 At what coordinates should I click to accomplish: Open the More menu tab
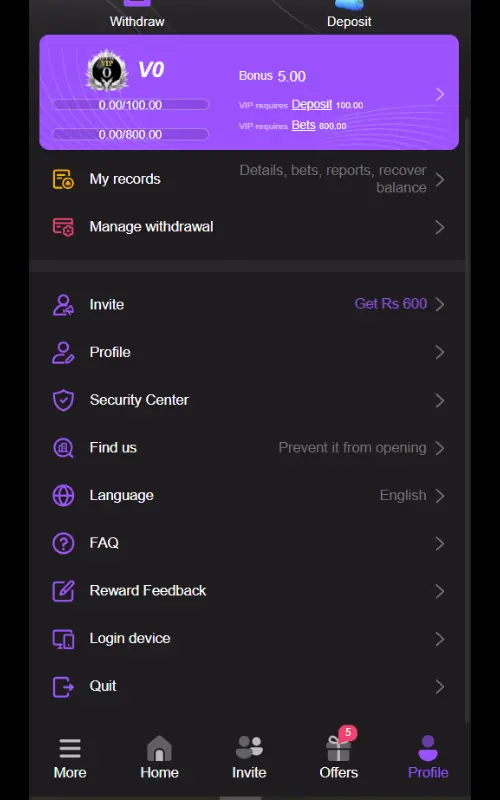(70, 759)
